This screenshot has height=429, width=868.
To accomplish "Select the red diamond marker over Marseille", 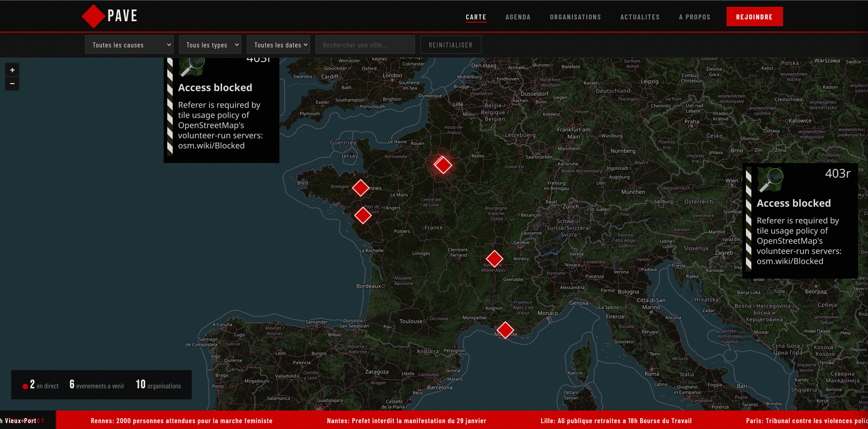I will click(x=505, y=330).
